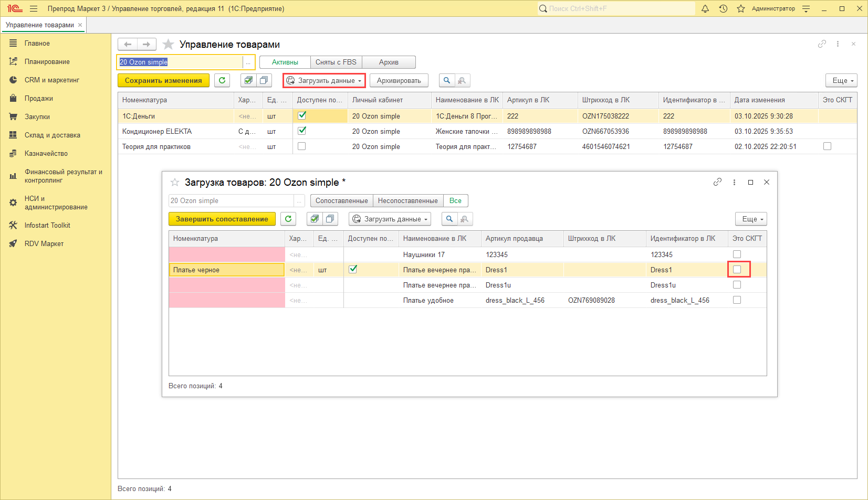The height and width of the screenshot is (500, 868).
Task: Open search with the magnifier icon in the dialog
Action: [449, 219]
